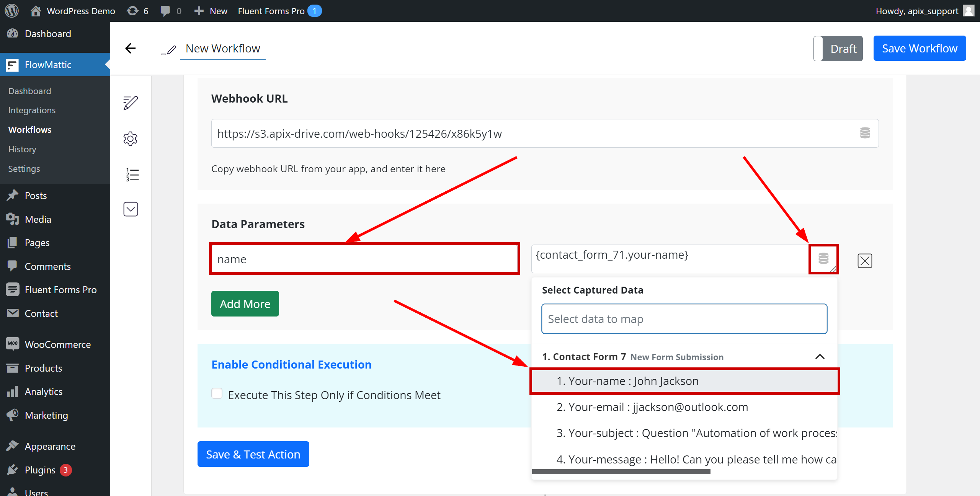Click the collapse chevron box icon

click(x=131, y=209)
